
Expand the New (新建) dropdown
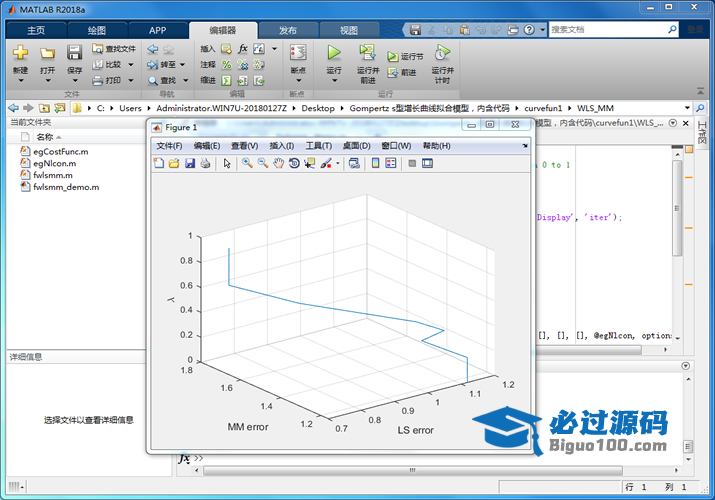coord(20,82)
